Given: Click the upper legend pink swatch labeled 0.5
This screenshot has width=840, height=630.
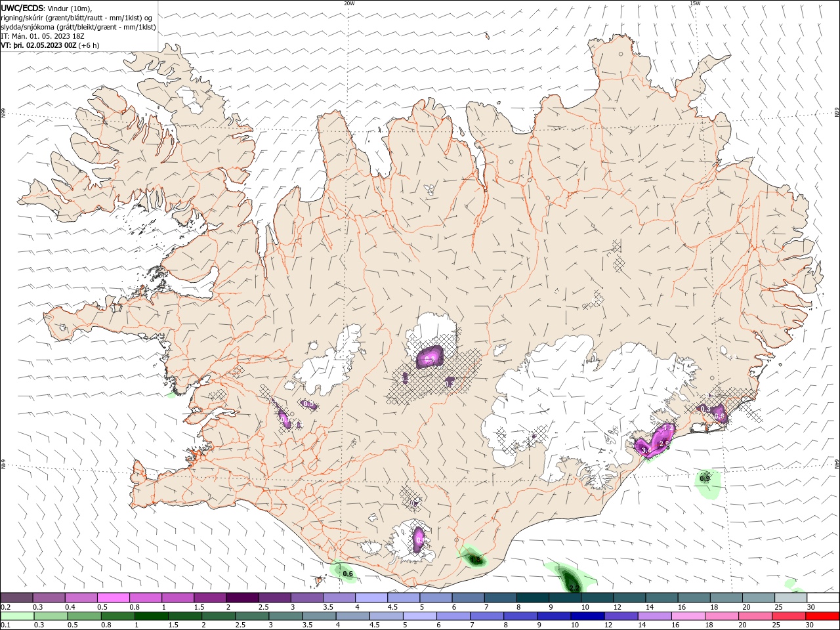Looking at the screenshot, I should [x=113, y=598].
